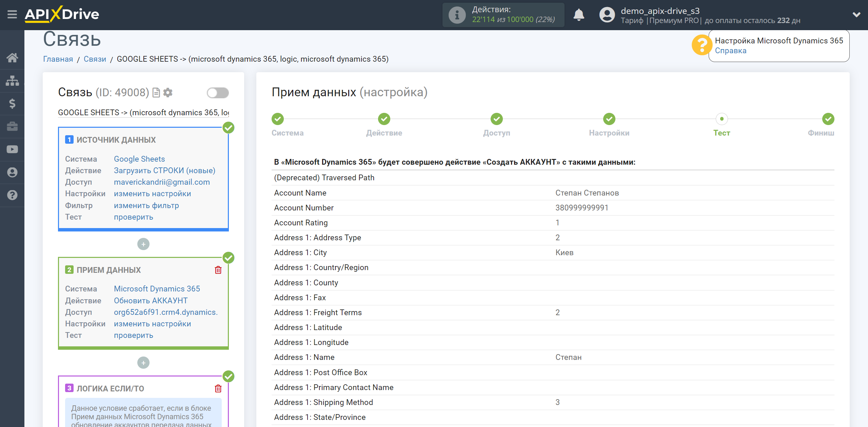Screen dimensions: 868x427
Task: Open org652a6f91.crm4.dynamics access link
Action: [166, 312]
